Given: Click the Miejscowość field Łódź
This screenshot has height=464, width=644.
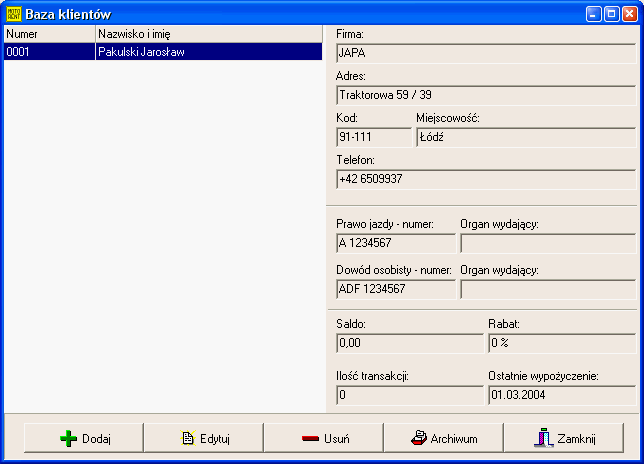Looking at the screenshot, I should 525,137.
